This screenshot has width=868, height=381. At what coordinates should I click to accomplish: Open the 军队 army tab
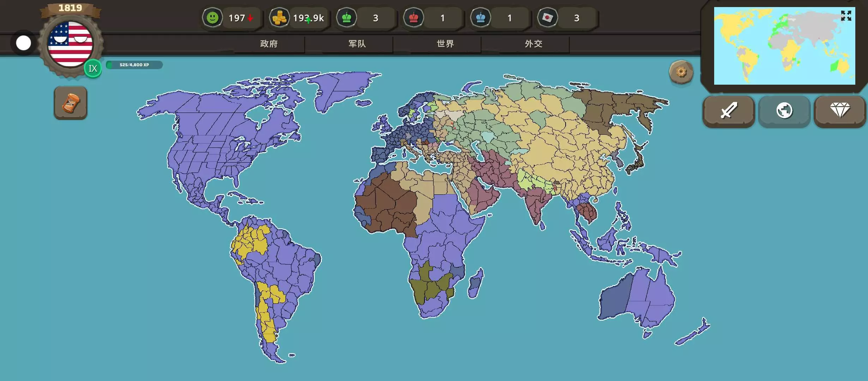click(x=357, y=44)
